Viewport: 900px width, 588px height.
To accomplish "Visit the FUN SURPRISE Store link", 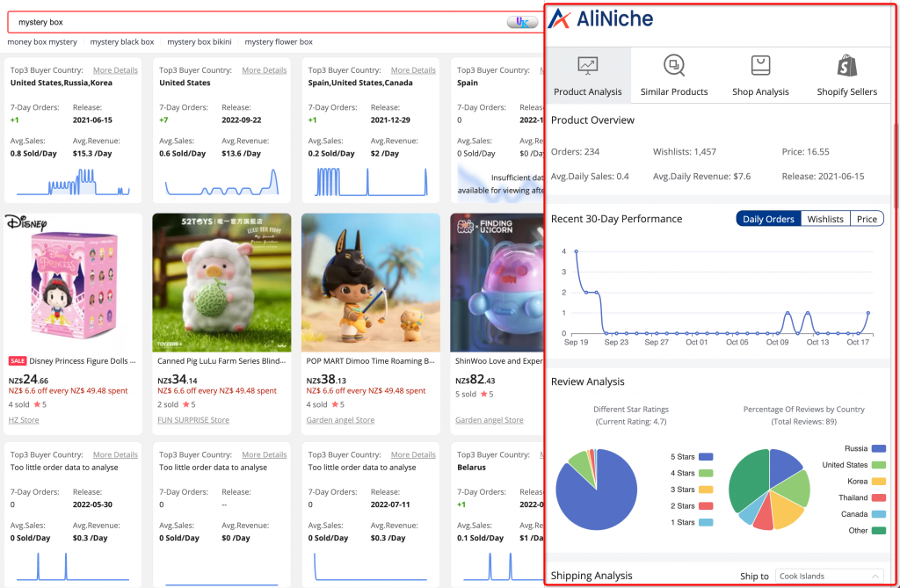I will click(x=192, y=420).
